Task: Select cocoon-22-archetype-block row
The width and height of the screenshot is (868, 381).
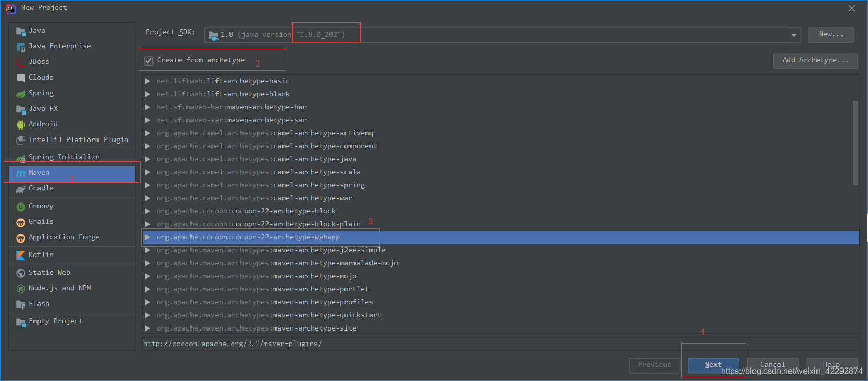Action: (500, 211)
